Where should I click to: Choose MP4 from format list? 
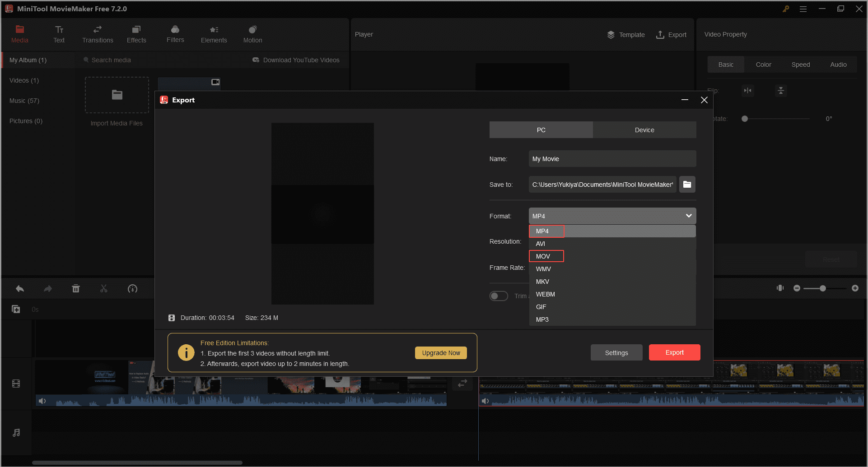pos(612,231)
